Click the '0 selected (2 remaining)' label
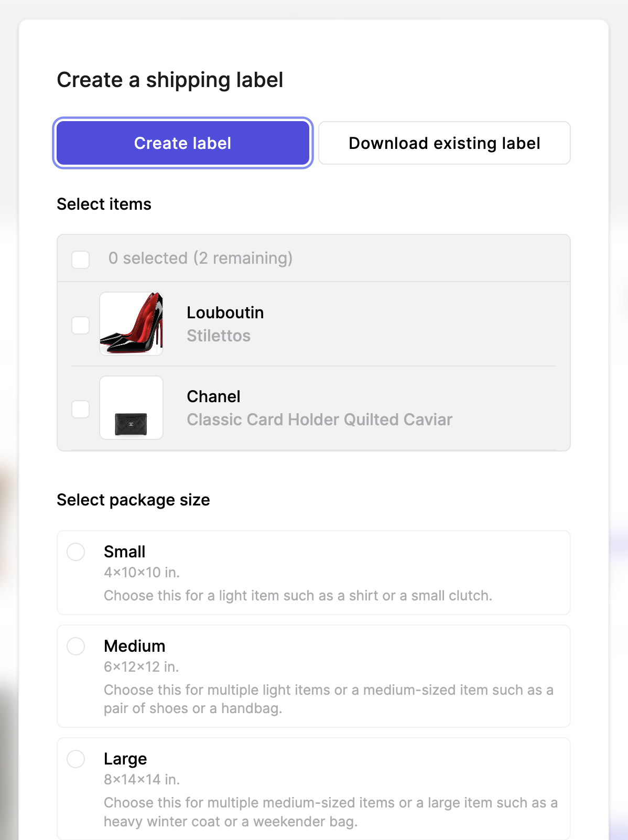Viewport: 628px width, 840px height. click(x=201, y=258)
